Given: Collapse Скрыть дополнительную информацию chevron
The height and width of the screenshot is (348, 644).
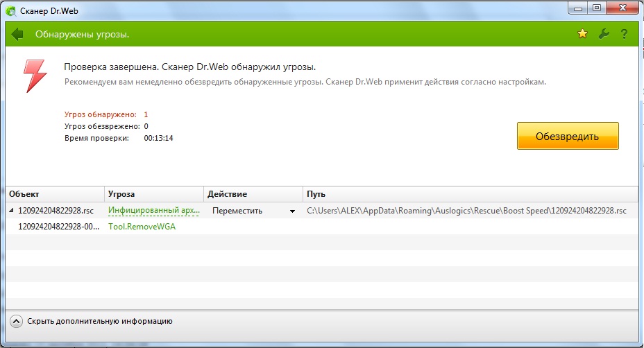Looking at the screenshot, I should point(16,321).
